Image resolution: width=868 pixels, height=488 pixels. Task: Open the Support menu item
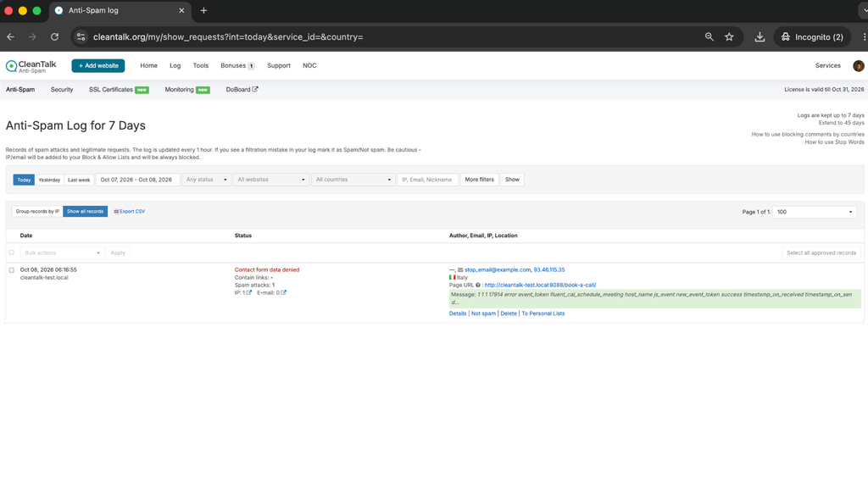[278, 66]
